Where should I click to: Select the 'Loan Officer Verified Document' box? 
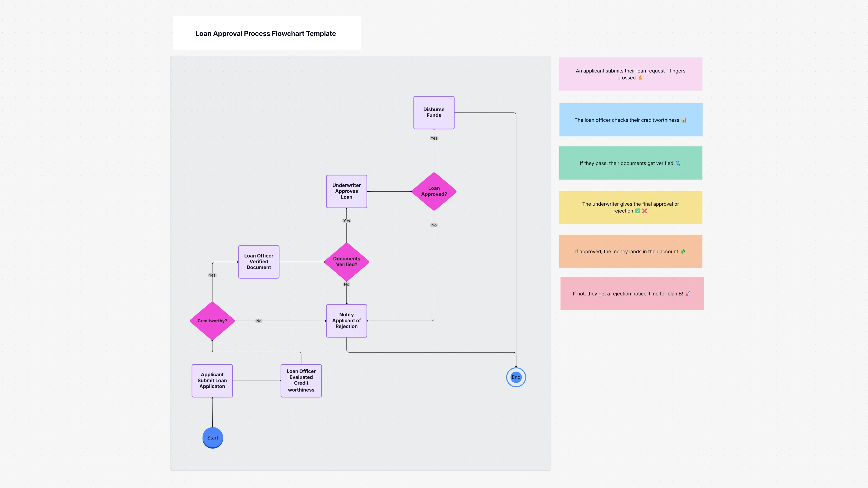pos(258,262)
